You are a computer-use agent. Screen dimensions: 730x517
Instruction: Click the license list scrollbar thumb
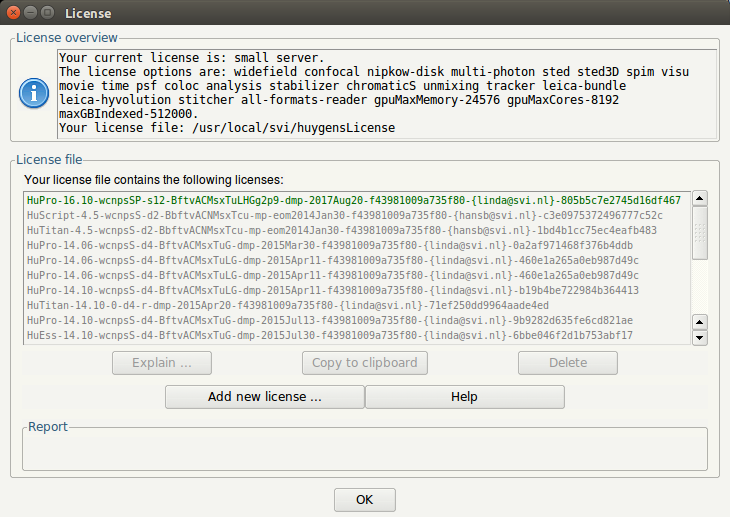tap(700, 233)
